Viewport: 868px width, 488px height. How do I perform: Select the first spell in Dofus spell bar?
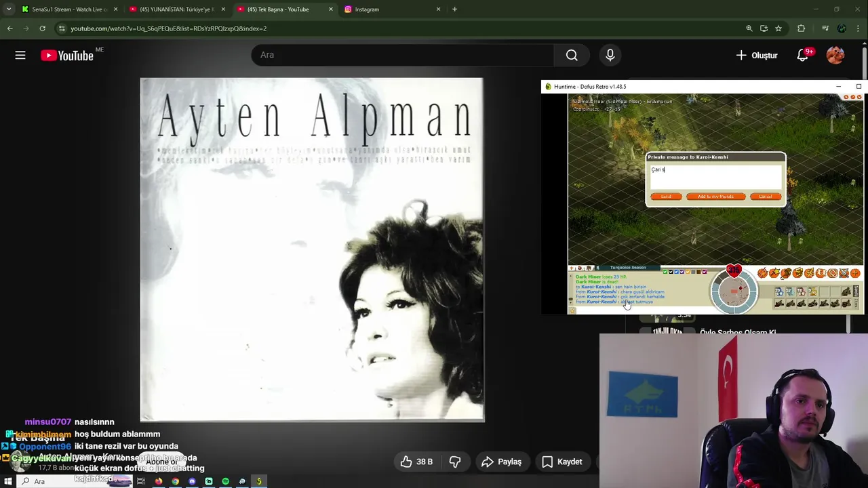[779, 291]
